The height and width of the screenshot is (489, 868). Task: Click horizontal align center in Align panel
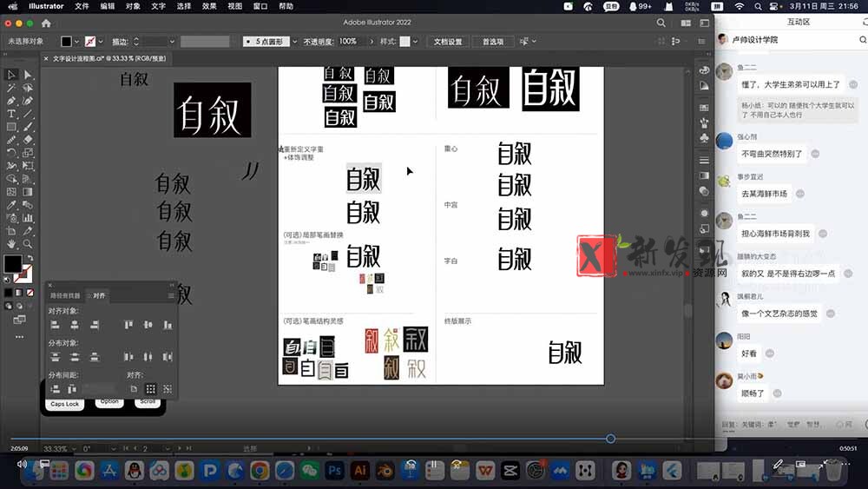click(75, 325)
